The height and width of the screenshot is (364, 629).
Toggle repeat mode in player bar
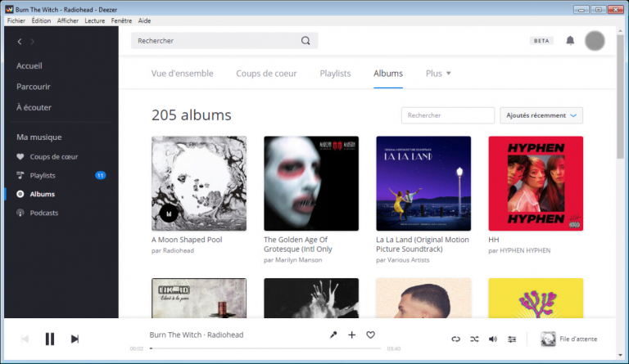tap(456, 339)
